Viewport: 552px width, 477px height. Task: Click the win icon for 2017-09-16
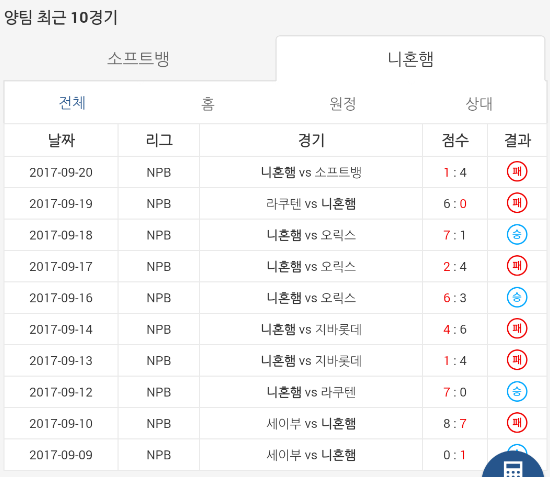point(517,297)
